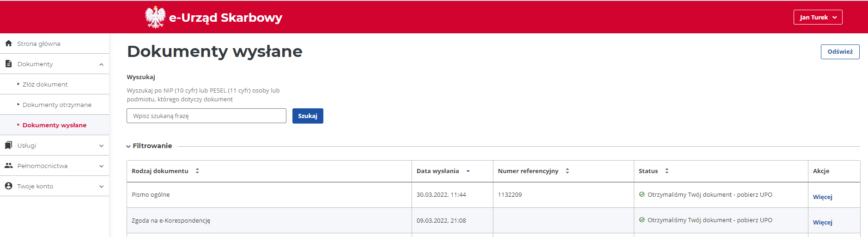Click the eagle emblem logo in header

tap(155, 17)
